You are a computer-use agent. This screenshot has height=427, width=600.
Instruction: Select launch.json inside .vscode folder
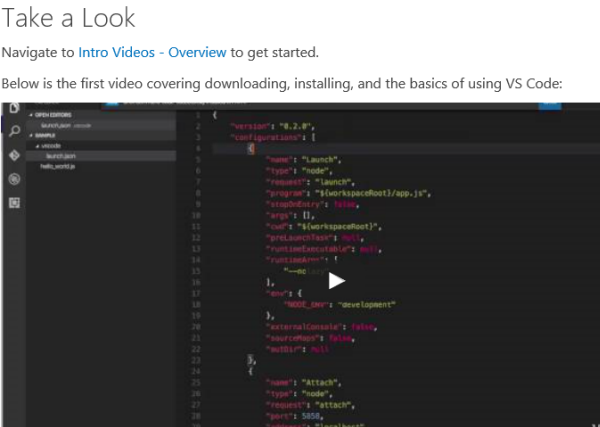(62, 155)
